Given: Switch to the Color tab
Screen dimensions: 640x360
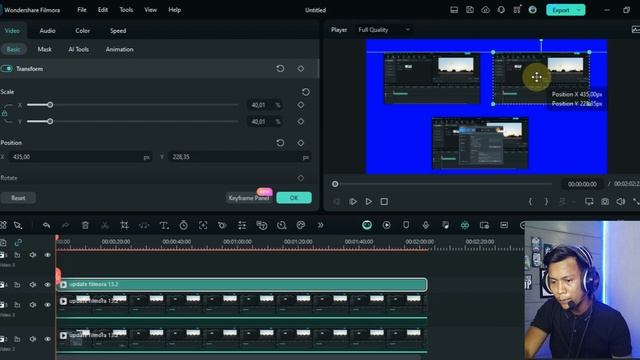Looking at the screenshot, I should 82,31.
